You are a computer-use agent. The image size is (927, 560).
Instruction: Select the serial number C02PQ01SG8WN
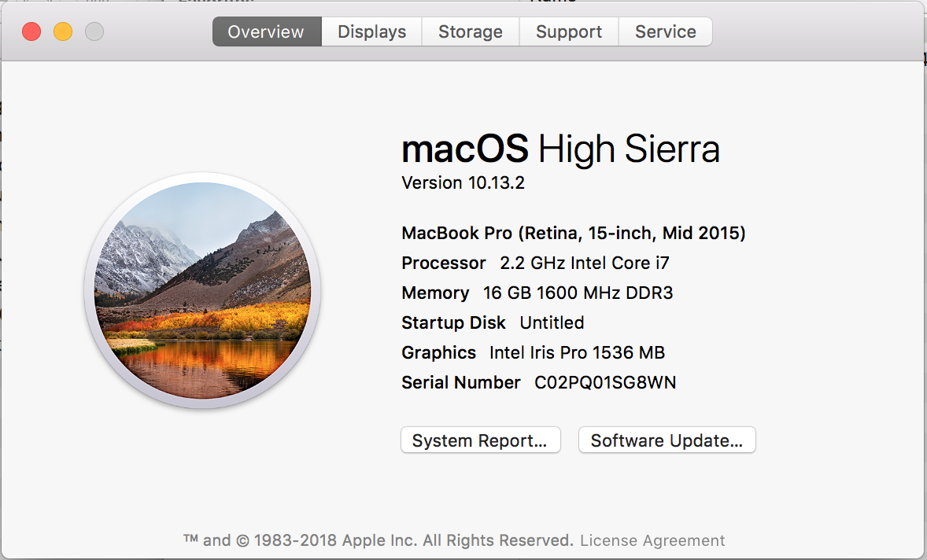coord(605,383)
